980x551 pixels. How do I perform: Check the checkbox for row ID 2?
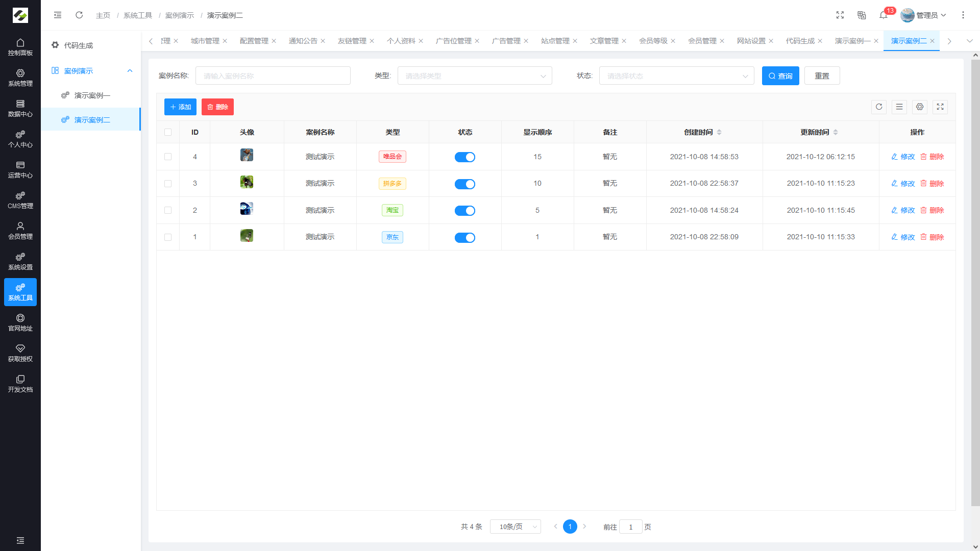pos(168,210)
